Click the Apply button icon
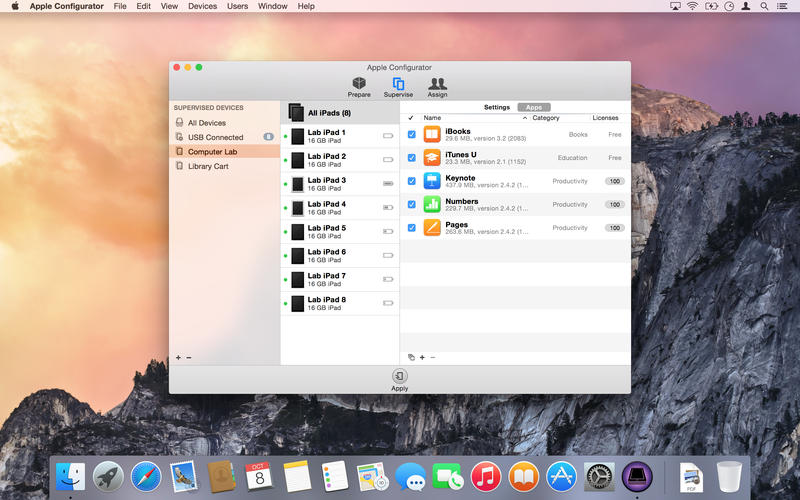 [400, 376]
